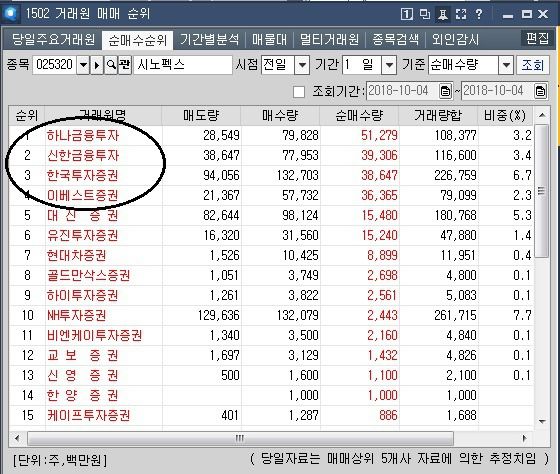This screenshot has height=474, width=560.
Task: Click the app logo icon in title bar
Action: coord(10,14)
